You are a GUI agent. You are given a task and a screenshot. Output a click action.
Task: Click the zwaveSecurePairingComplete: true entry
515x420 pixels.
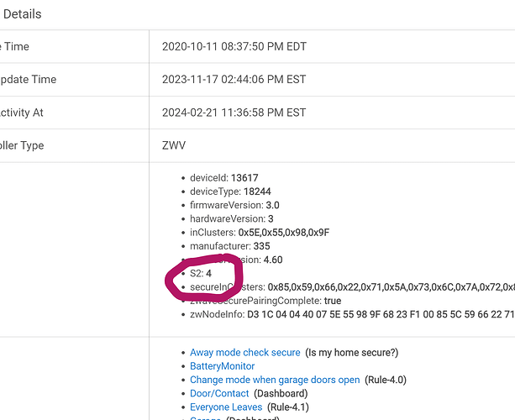(265, 301)
